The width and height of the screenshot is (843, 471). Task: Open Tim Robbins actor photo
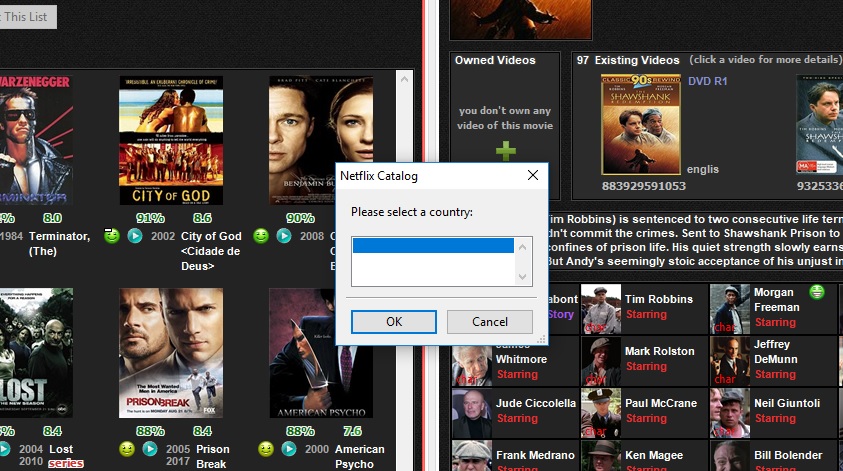tap(601, 309)
